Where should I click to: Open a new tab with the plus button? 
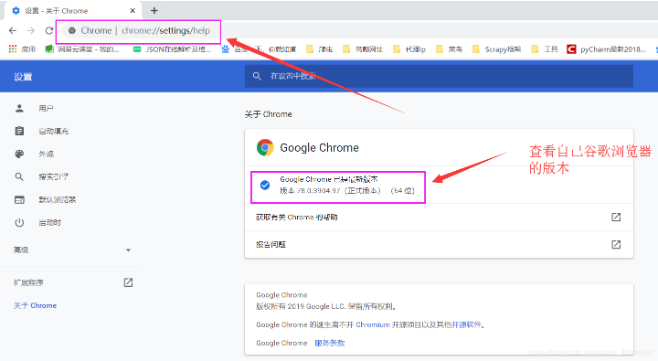coord(154,10)
